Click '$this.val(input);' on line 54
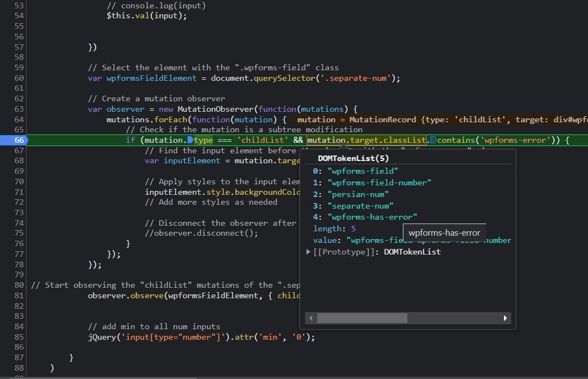588x379 pixels. pyautogui.click(x=146, y=16)
